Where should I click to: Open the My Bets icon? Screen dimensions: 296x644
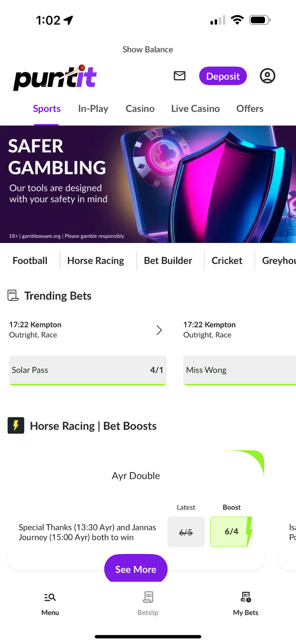[245, 597]
